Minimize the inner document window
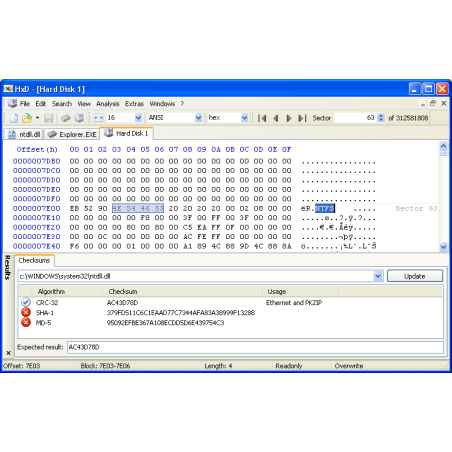This screenshot has height=452, width=452. (423, 104)
